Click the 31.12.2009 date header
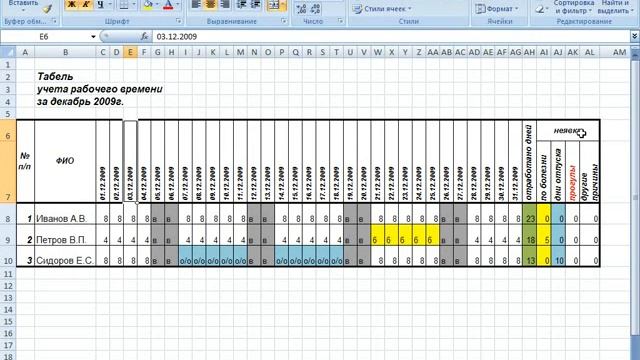The height and width of the screenshot is (360, 640). pos(516,161)
